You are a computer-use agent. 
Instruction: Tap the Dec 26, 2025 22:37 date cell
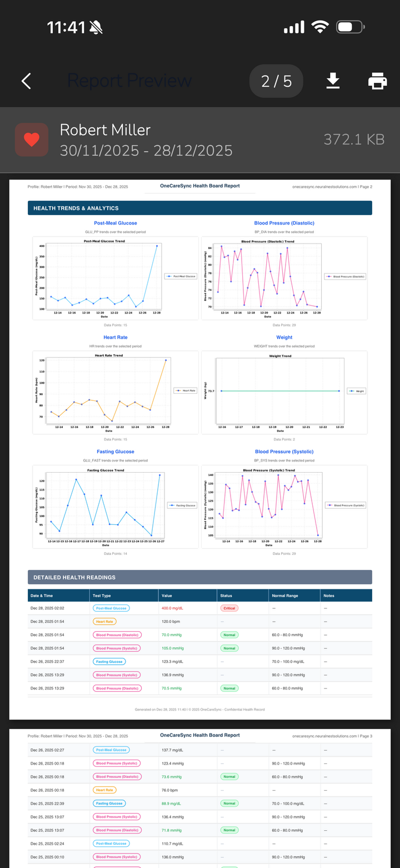coord(47,662)
